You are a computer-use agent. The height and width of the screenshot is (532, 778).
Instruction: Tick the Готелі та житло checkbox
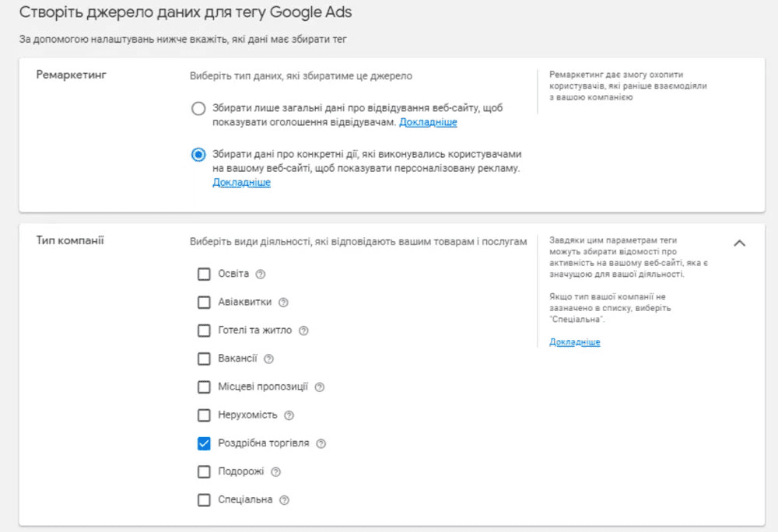204,331
